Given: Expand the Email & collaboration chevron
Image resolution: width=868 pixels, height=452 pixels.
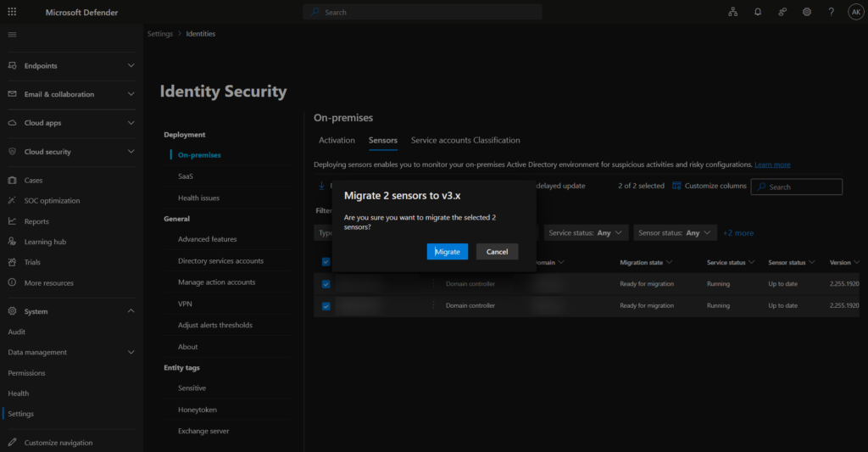Looking at the screenshot, I should point(131,94).
